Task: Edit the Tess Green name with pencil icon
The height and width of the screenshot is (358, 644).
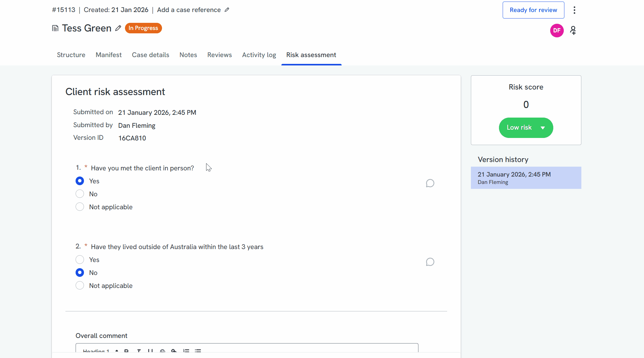Action: click(x=118, y=28)
